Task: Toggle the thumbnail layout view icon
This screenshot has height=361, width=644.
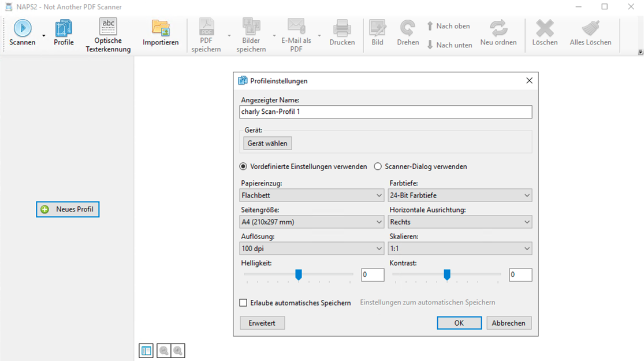Action: coord(146,351)
